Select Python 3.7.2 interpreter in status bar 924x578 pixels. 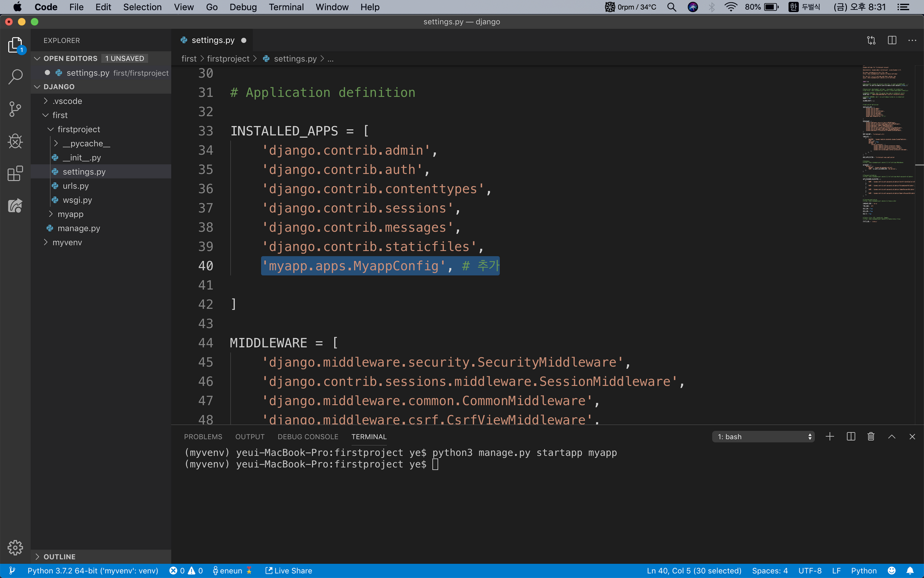click(92, 571)
